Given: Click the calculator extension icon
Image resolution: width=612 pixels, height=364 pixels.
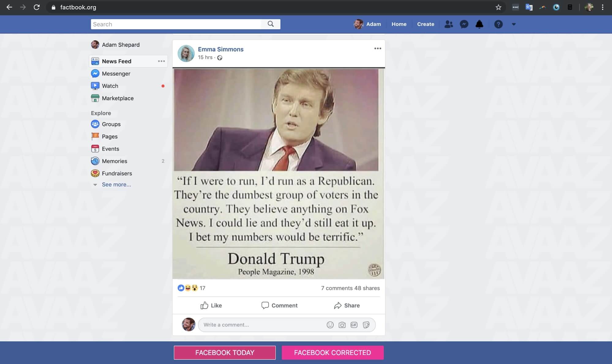Looking at the screenshot, I should [x=570, y=7].
